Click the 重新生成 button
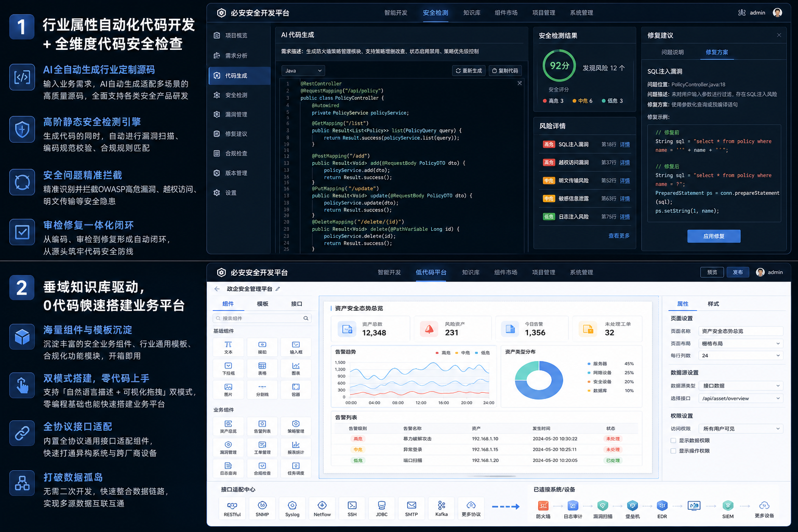The image size is (798, 532). click(469, 71)
